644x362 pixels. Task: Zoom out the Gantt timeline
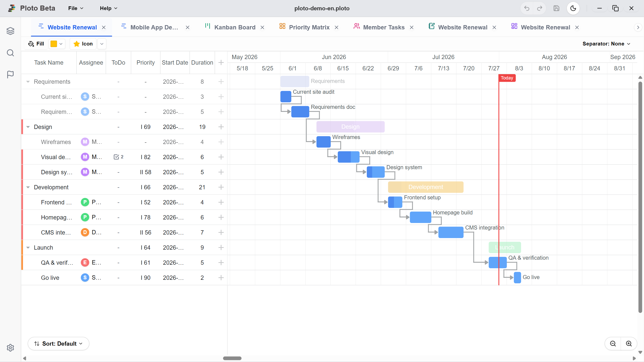pyautogui.click(x=613, y=344)
